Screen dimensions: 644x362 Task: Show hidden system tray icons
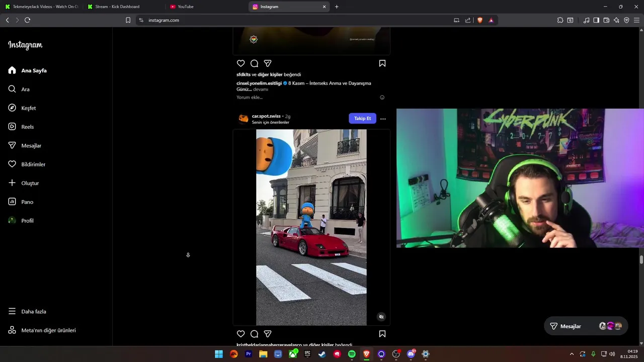[572, 354]
